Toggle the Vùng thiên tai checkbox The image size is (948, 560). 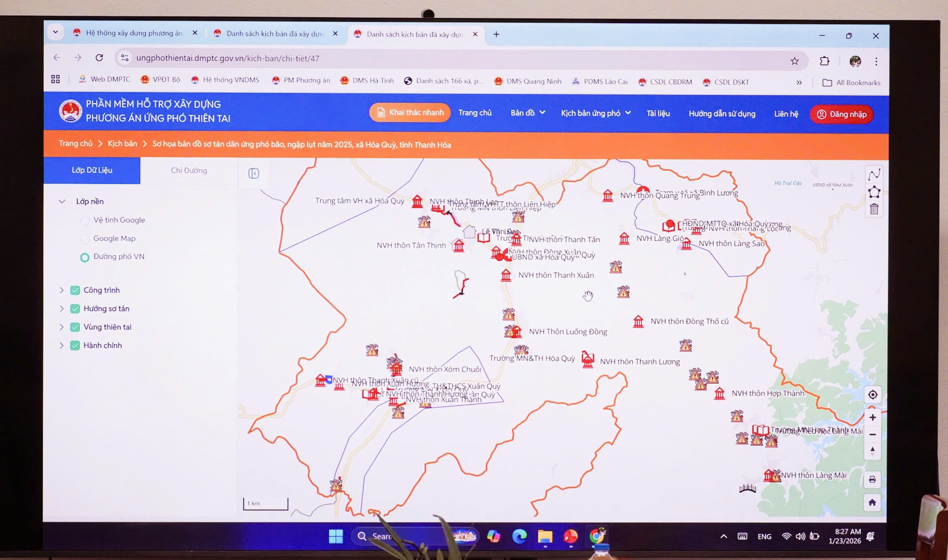pyautogui.click(x=75, y=327)
